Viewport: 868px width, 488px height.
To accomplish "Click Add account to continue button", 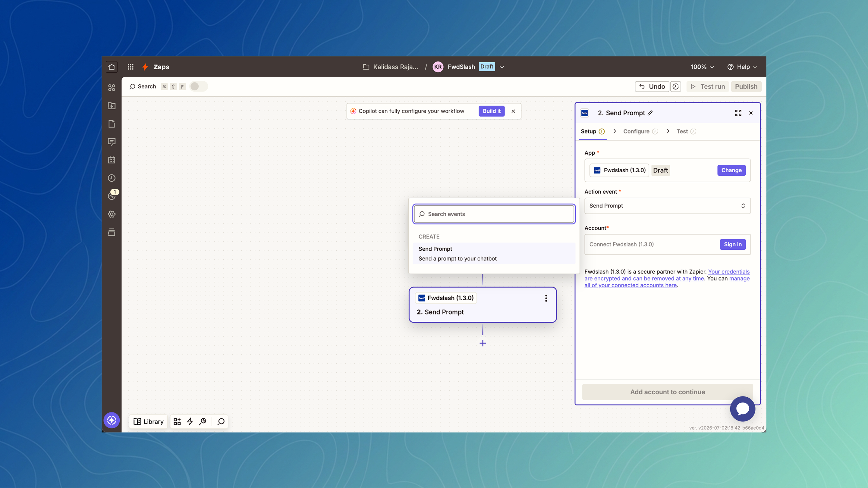I will (x=668, y=392).
